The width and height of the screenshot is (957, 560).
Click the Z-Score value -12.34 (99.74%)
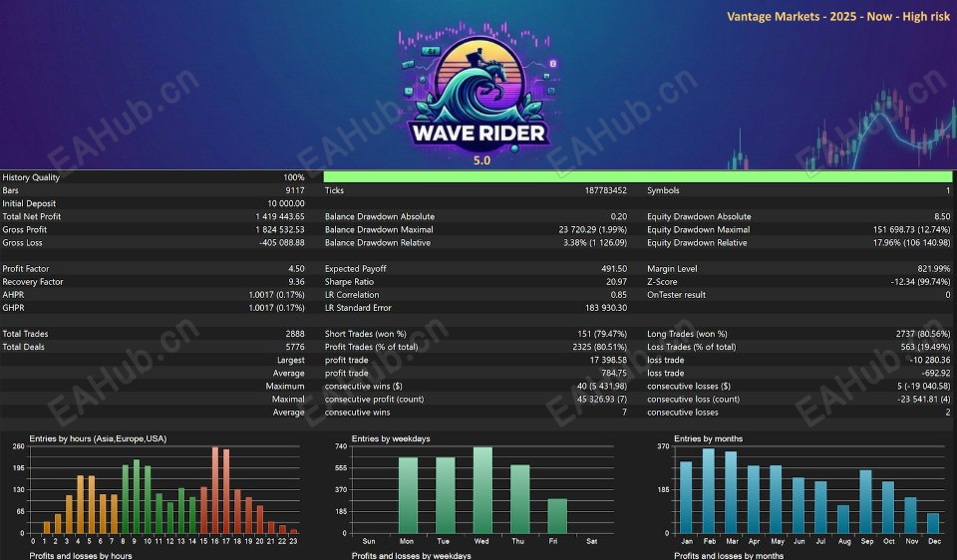coord(920,282)
